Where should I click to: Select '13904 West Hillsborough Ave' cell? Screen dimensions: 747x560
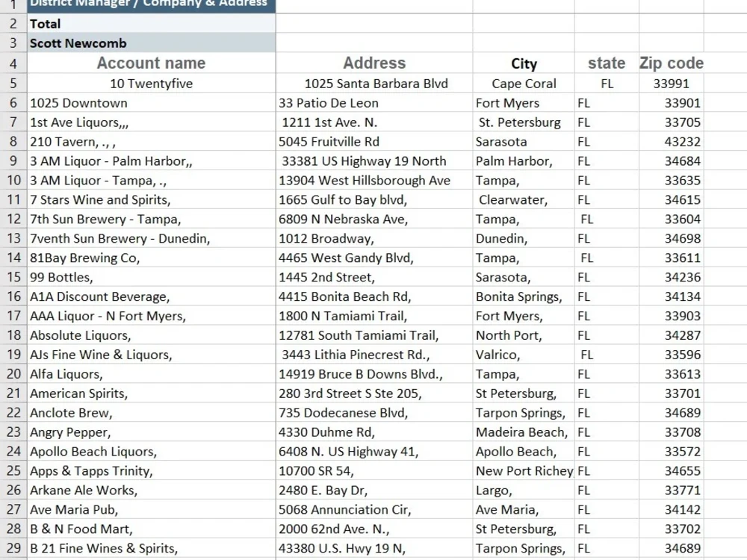tap(374, 181)
